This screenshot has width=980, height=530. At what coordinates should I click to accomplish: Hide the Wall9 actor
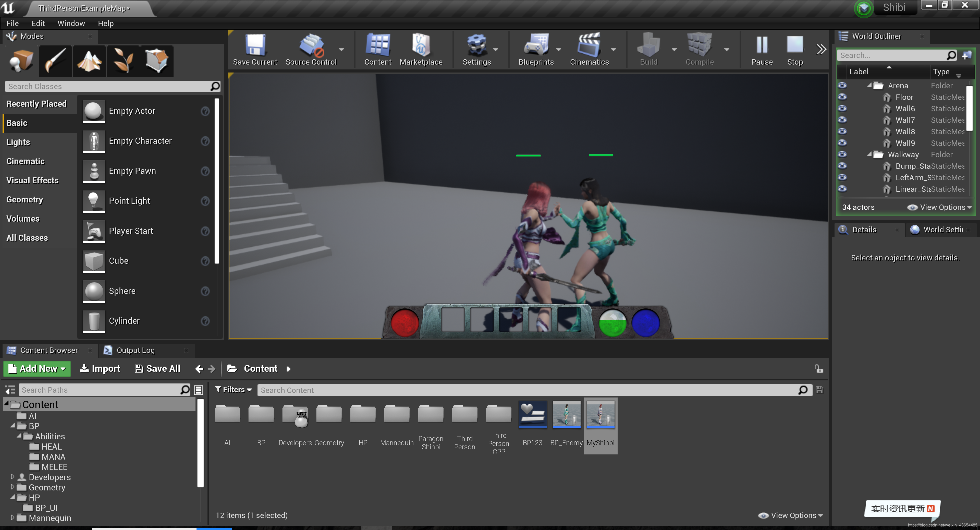[x=842, y=143]
